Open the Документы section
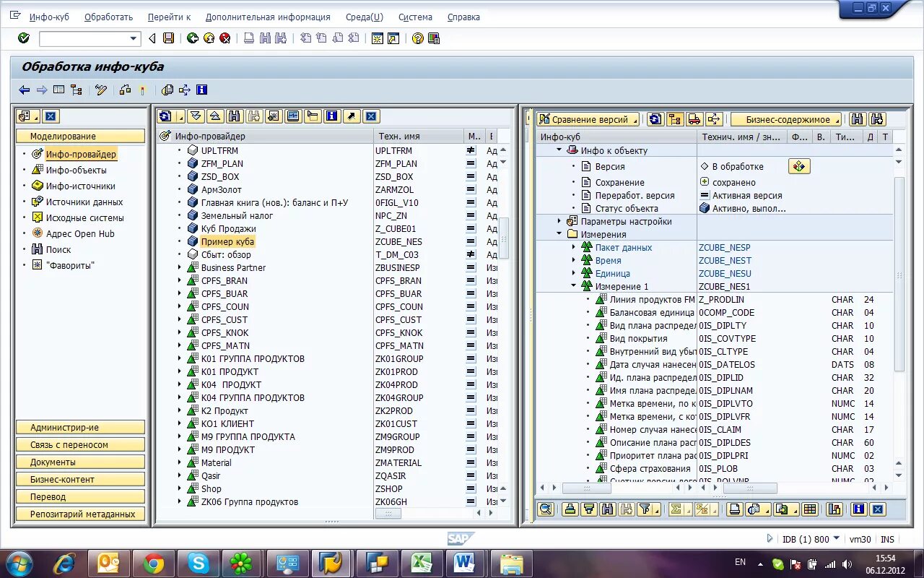The image size is (924, 578). pyautogui.click(x=80, y=462)
